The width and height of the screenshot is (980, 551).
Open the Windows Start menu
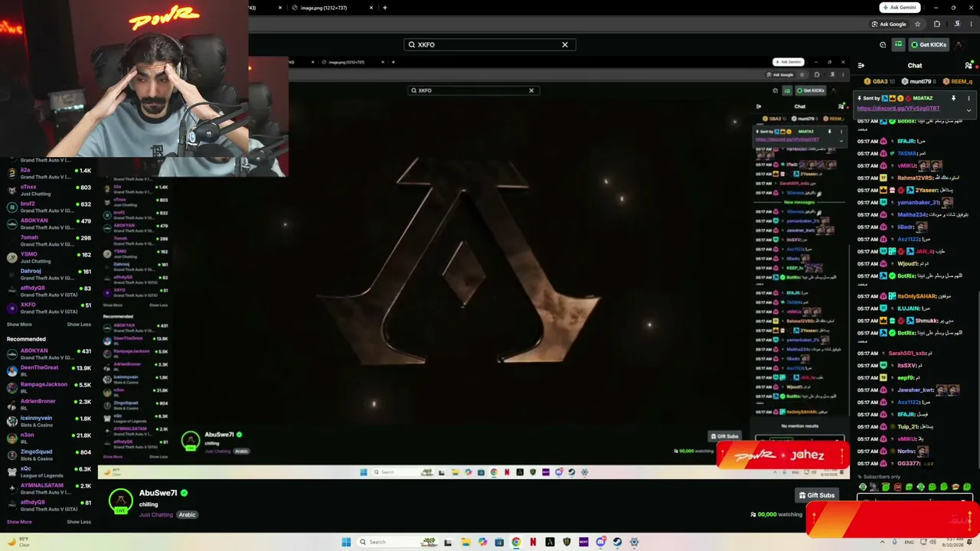[x=346, y=542]
